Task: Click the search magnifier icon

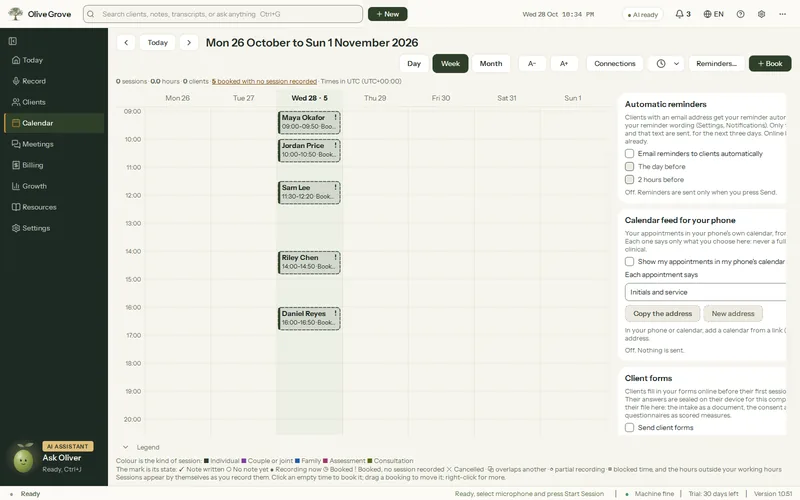Action: tap(91, 14)
